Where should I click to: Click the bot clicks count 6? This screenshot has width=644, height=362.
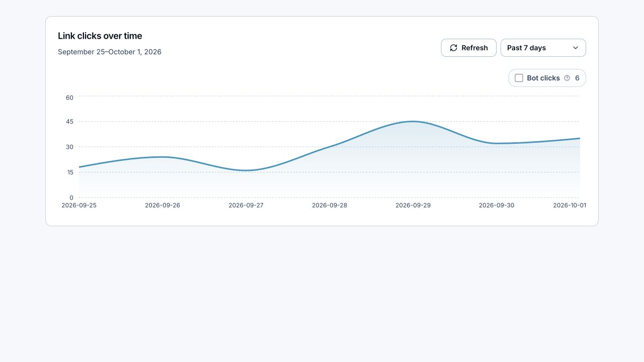point(577,78)
